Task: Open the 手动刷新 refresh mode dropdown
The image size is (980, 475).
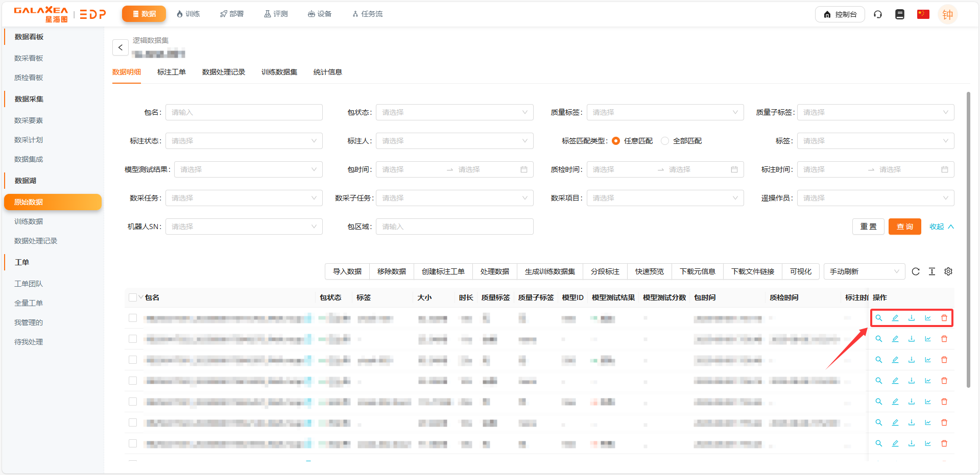Action: 864,271
